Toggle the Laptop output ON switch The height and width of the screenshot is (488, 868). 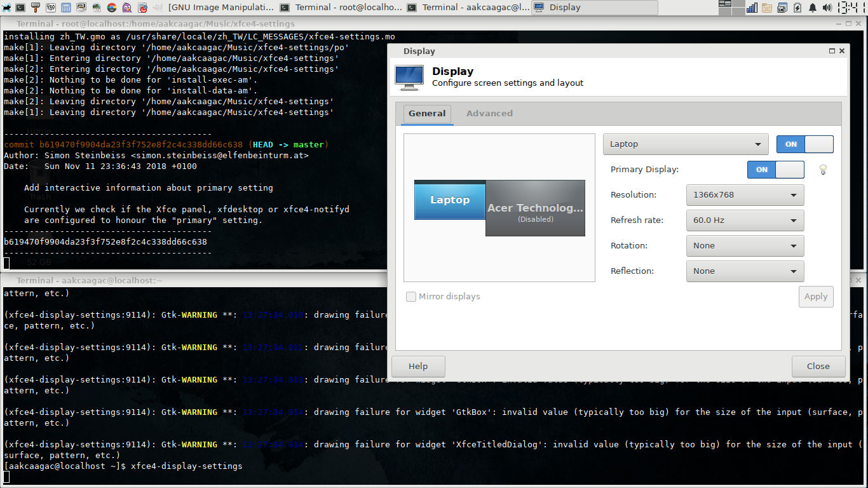[804, 144]
